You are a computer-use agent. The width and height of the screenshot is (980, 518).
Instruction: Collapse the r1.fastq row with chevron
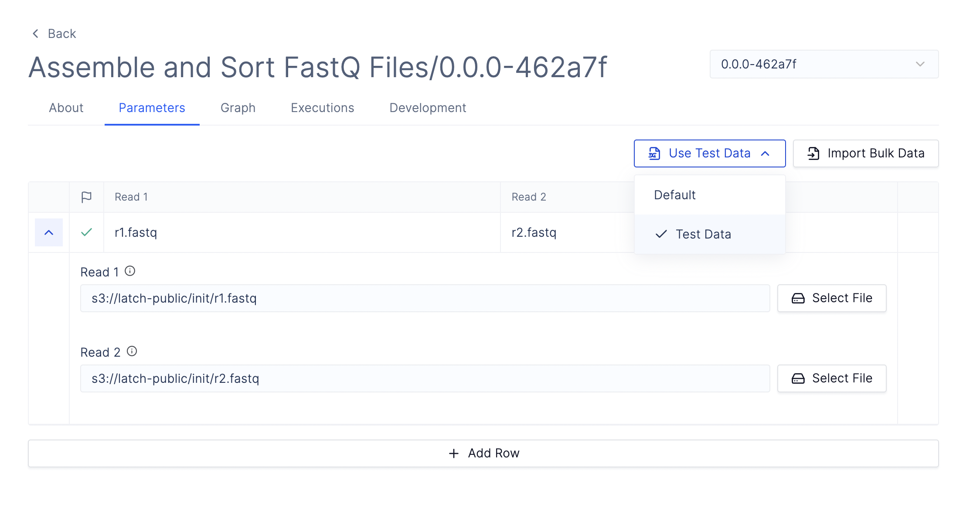[49, 232]
